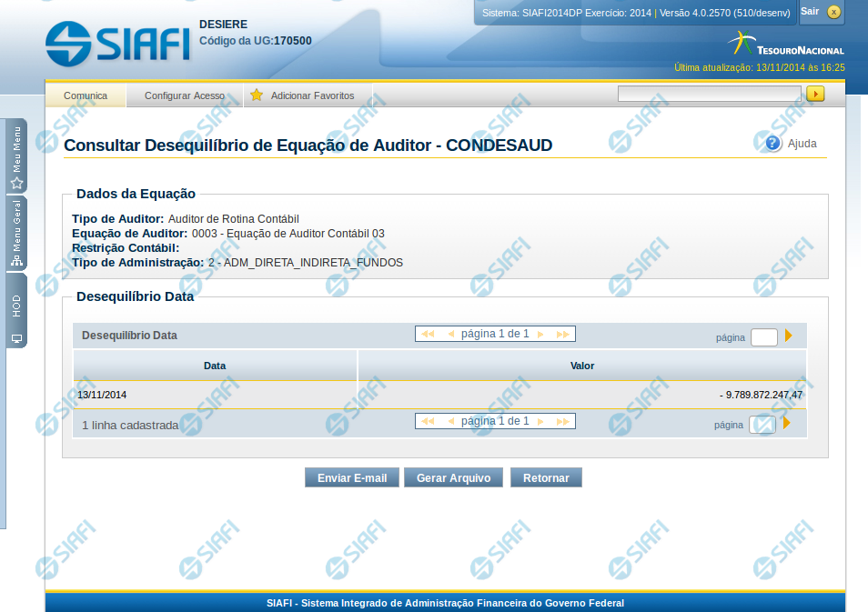Click the Adicionar Favoritos star icon
Image resolution: width=868 pixels, height=612 pixels.
coord(257,95)
